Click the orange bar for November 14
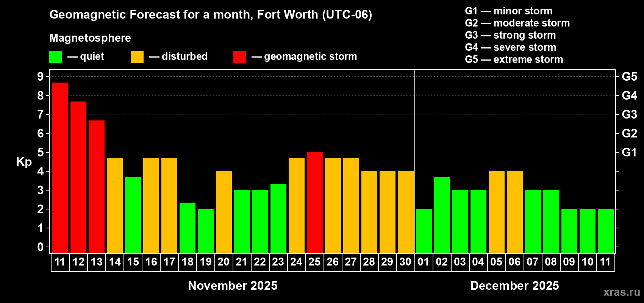 pyautogui.click(x=115, y=206)
